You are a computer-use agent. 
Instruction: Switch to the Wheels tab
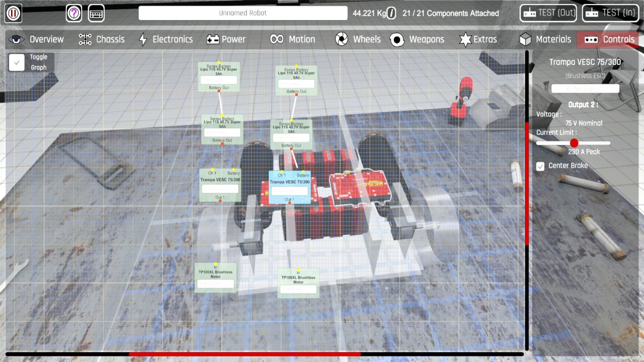tap(358, 39)
